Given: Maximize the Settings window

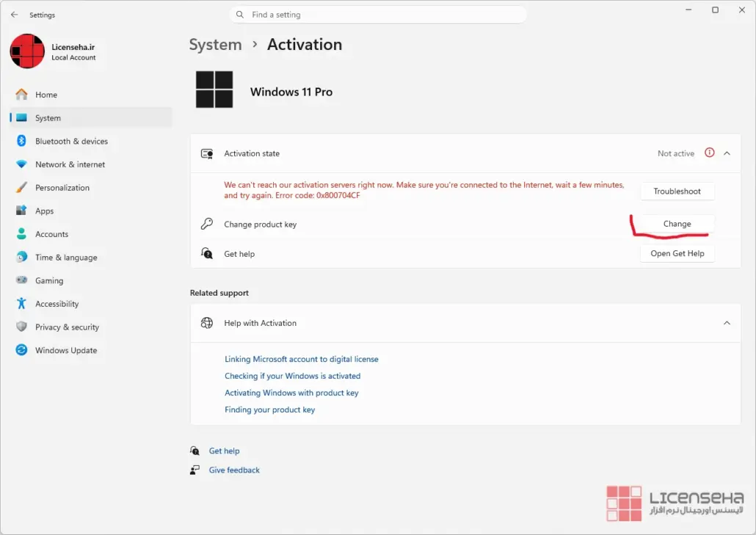Looking at the screenshot, I should click(x=715, y=10).
